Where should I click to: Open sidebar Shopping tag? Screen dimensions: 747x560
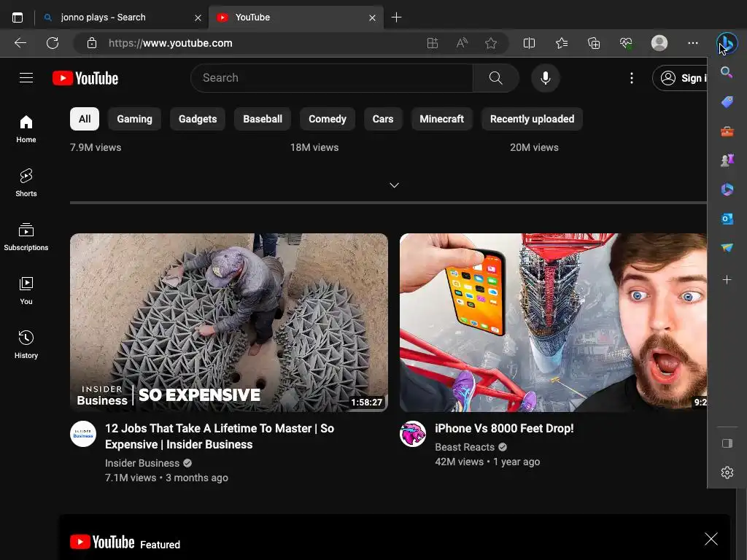pos(727,101)
